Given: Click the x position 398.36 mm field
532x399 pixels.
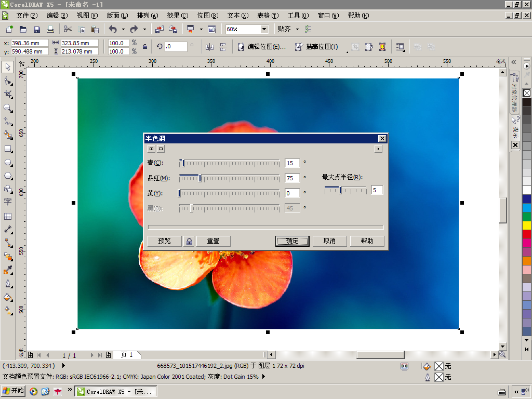Looking at the screenshot, I should point(30,43).
